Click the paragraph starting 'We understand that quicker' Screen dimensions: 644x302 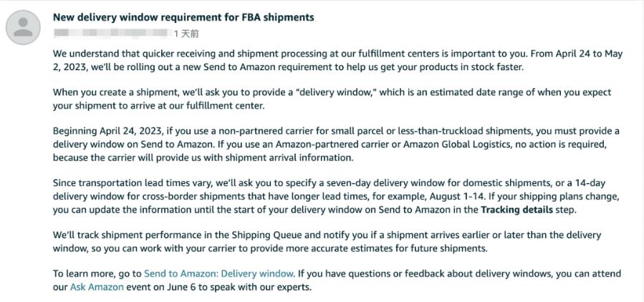pos(337,60)
